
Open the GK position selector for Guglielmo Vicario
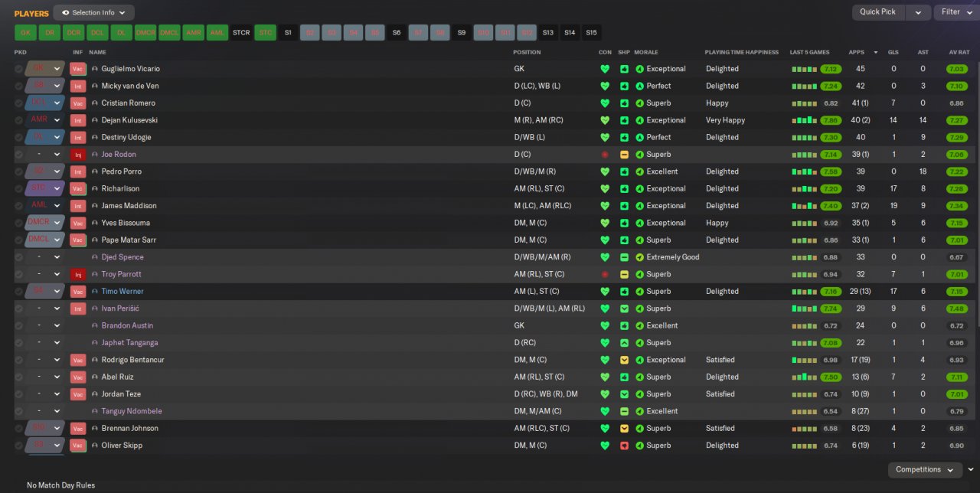coord(44,69)
